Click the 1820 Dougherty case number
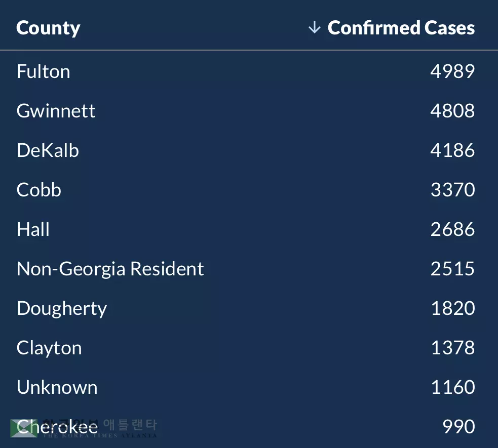The image size is (498, 448). click(452, 308)
